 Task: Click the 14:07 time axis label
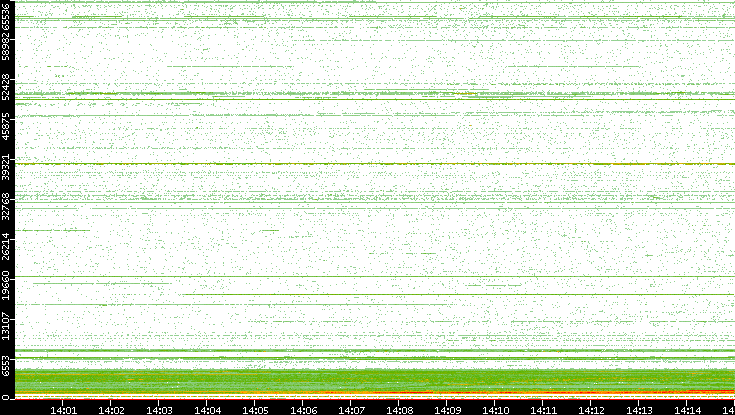352,410
